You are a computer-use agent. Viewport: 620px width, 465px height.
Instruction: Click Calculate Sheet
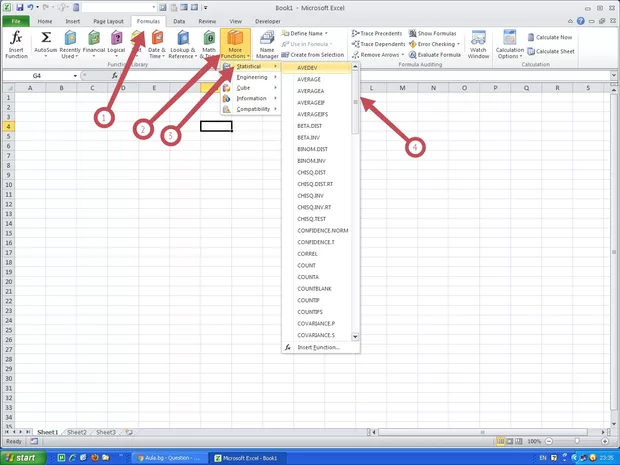click(x=551, y=51)
